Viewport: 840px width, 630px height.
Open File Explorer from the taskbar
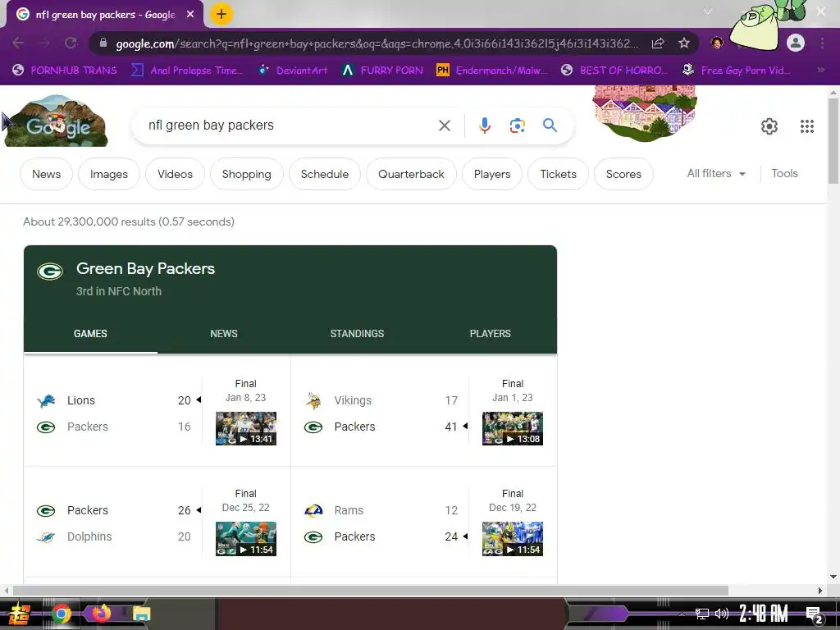[x=142, y=614]
